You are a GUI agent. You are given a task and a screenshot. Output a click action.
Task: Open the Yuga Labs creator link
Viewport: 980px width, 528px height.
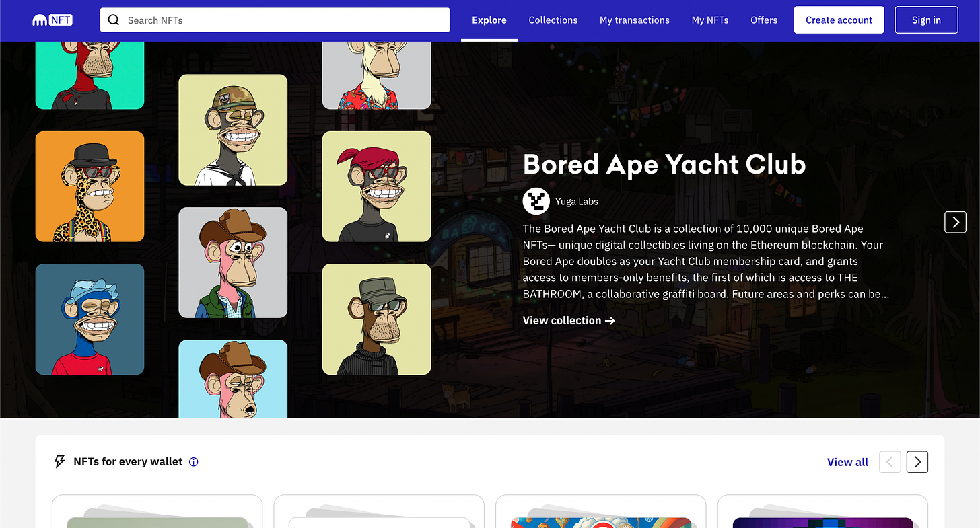tap(577, 201)
